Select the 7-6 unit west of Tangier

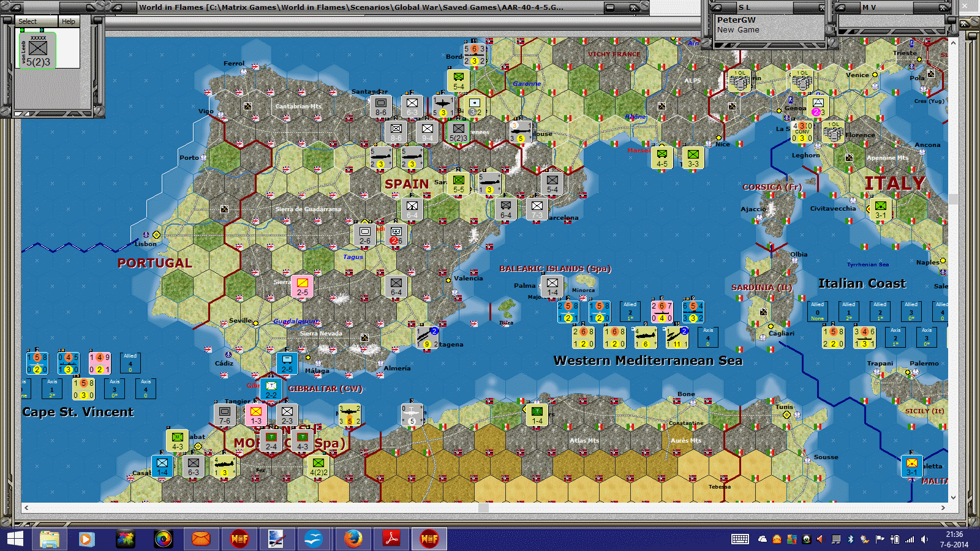coord(225,414)
